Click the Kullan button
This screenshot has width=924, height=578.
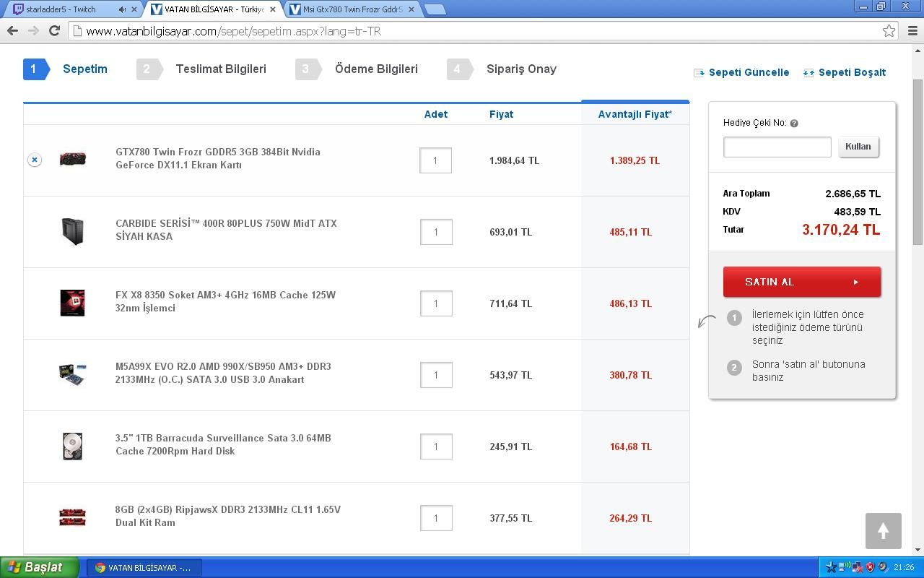[858, 147]
